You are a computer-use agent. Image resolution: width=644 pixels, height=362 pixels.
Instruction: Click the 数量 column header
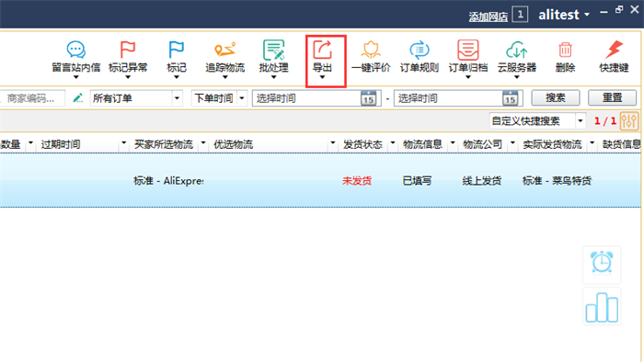click(10, 144)
